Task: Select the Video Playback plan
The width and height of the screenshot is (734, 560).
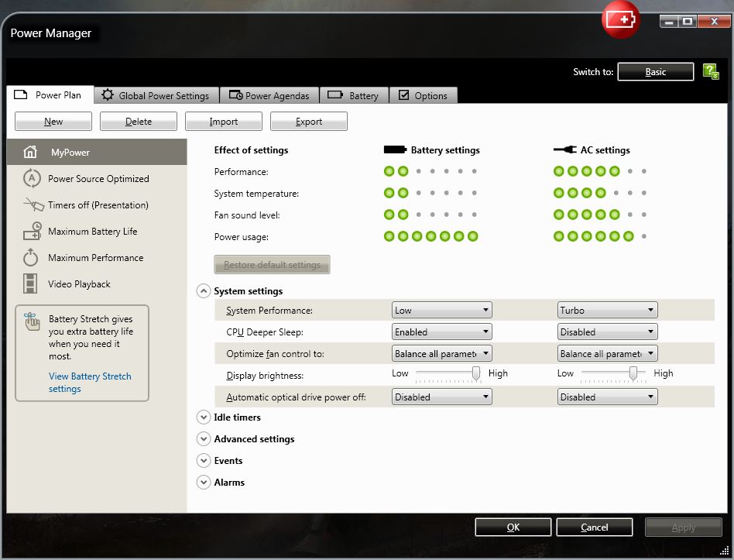Action: (97, 283)
